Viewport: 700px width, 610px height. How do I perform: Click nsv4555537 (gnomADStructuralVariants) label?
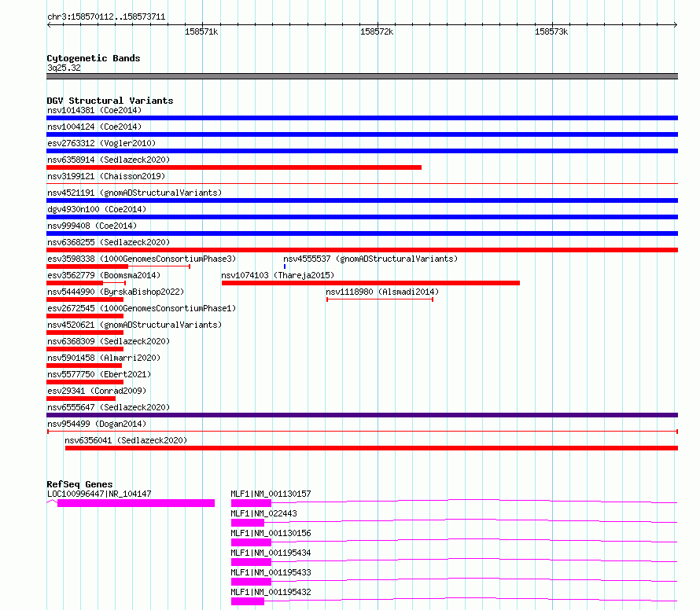[x=370, y=259]
